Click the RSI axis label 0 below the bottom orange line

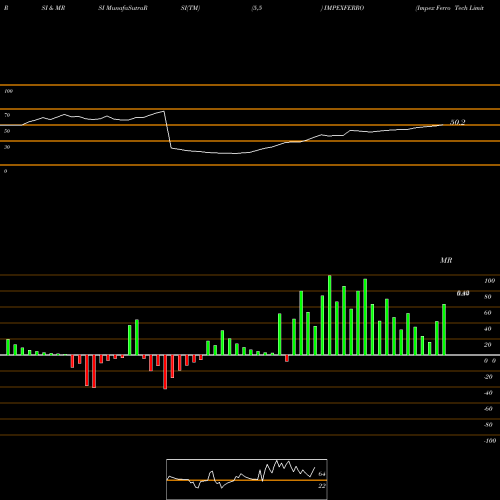5,171
